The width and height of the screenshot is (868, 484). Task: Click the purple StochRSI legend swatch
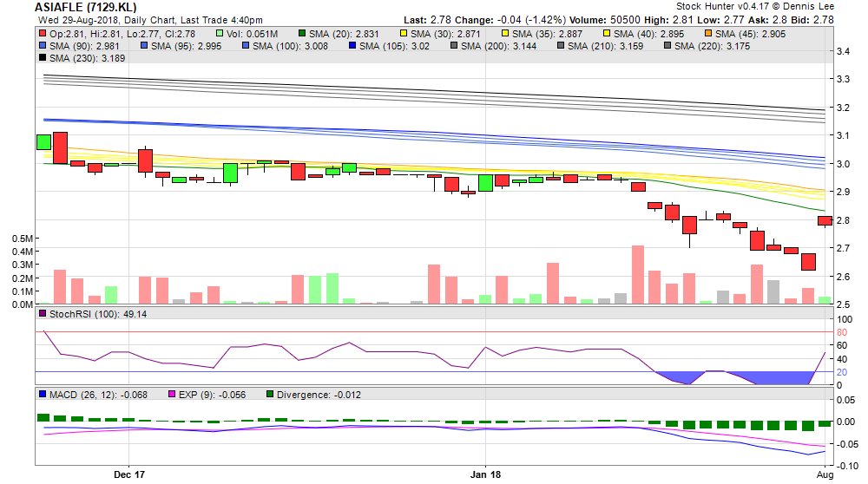(43, 313)
